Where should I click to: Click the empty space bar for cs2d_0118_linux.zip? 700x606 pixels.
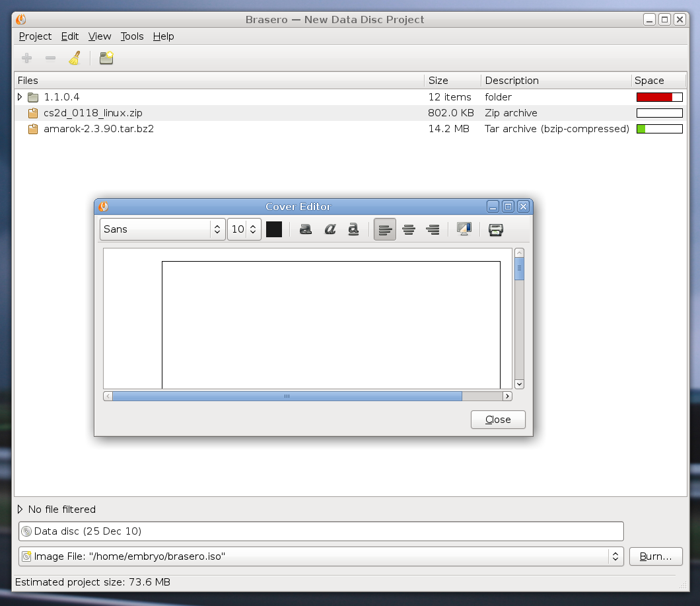tap(659, 113)
